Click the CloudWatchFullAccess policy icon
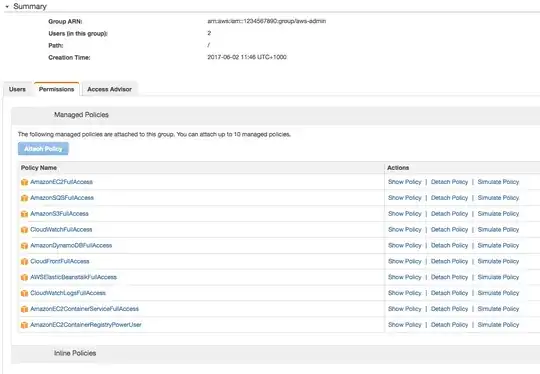Screen dimensions: 540x374 click(24, 230)
